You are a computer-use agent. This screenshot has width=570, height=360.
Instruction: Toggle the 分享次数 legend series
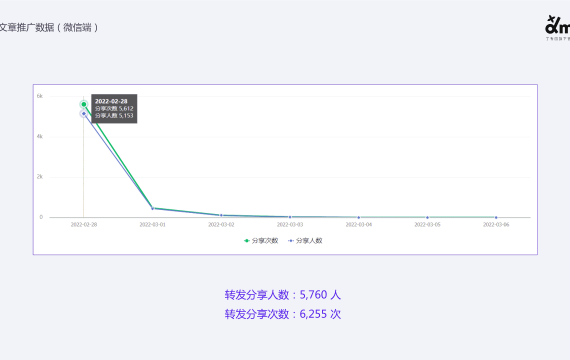click(261, 241)
